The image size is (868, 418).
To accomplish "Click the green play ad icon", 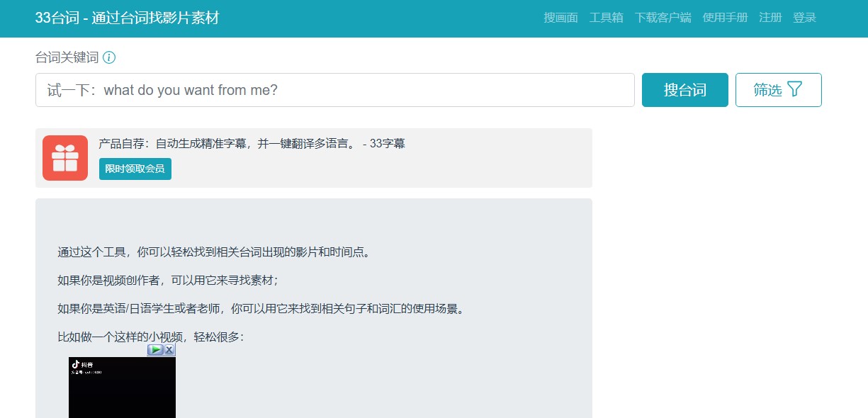I will point(156,350).
